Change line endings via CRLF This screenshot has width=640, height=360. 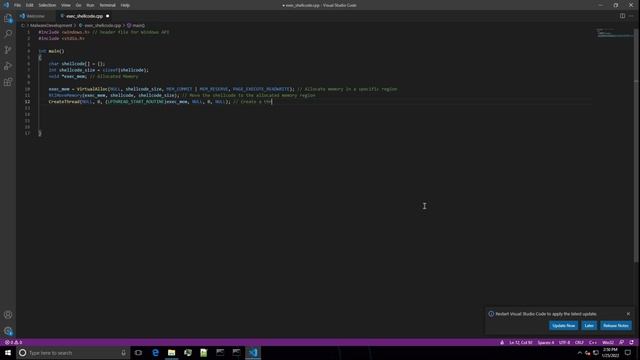pyautogui.click(x=579, y=342)
